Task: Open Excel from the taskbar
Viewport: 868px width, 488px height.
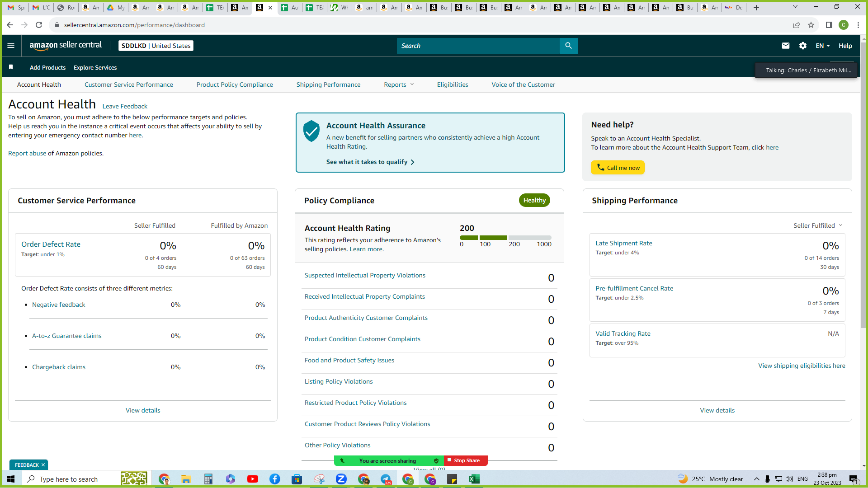Action: [474, 479]
